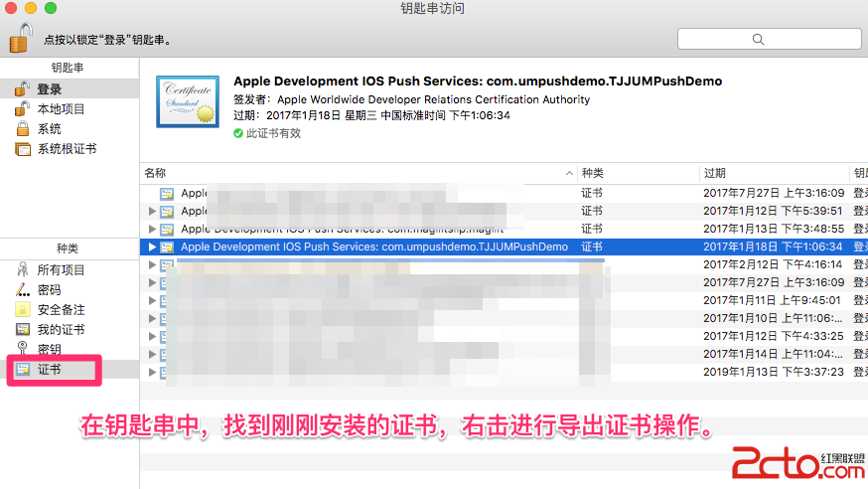868x489 pixels.
Task: Click the sort ascending arrow in 名称 column
Action: click(569, 173)
